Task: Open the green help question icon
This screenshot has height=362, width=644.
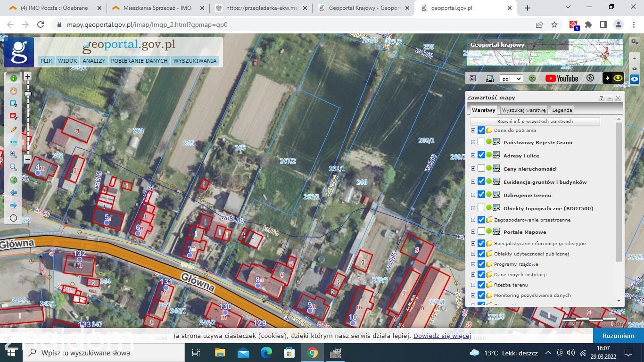Action: (x=532, y=79)
